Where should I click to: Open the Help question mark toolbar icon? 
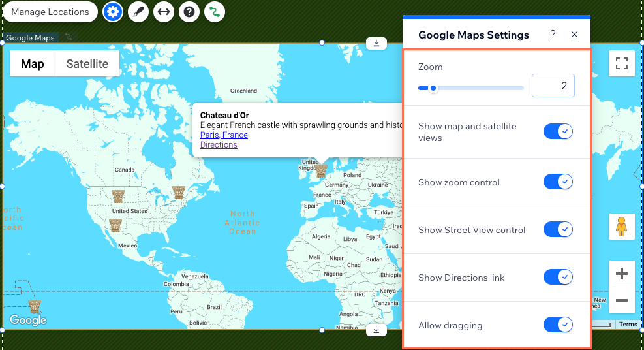tap(189, 12)
